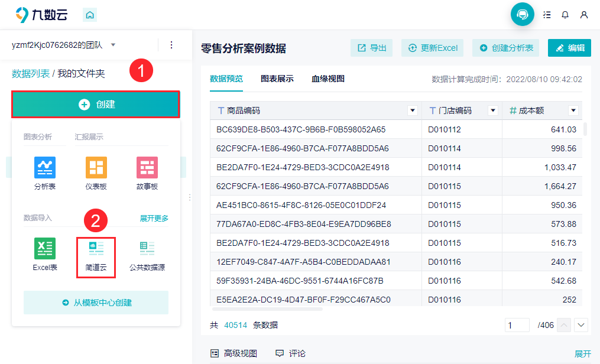Select the cell with value 240.17
This screenshot has height=364, width=600.
pyautogui.click(x=542, y=262)
